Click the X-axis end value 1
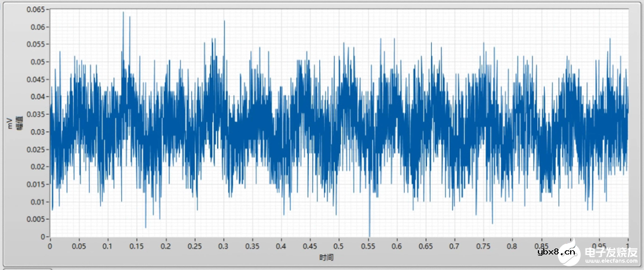This screenshot has height=270, width=644. tap(628, 246)
